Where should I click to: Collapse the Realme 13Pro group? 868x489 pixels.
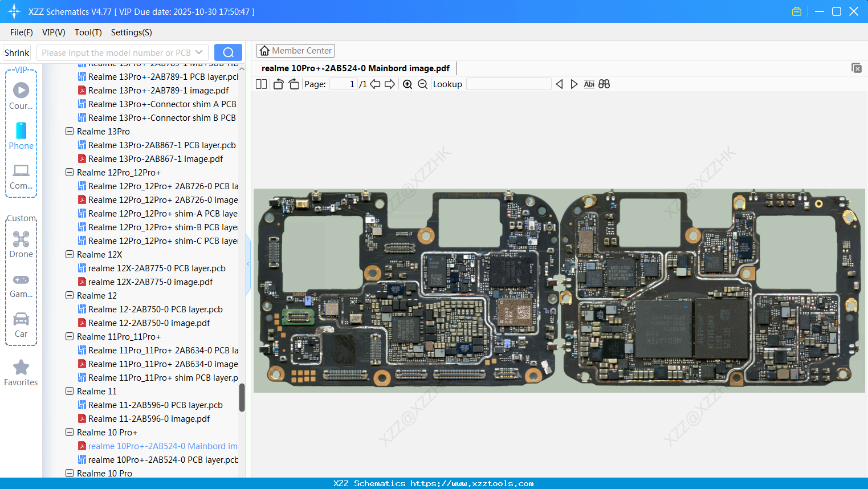point(69,131)
